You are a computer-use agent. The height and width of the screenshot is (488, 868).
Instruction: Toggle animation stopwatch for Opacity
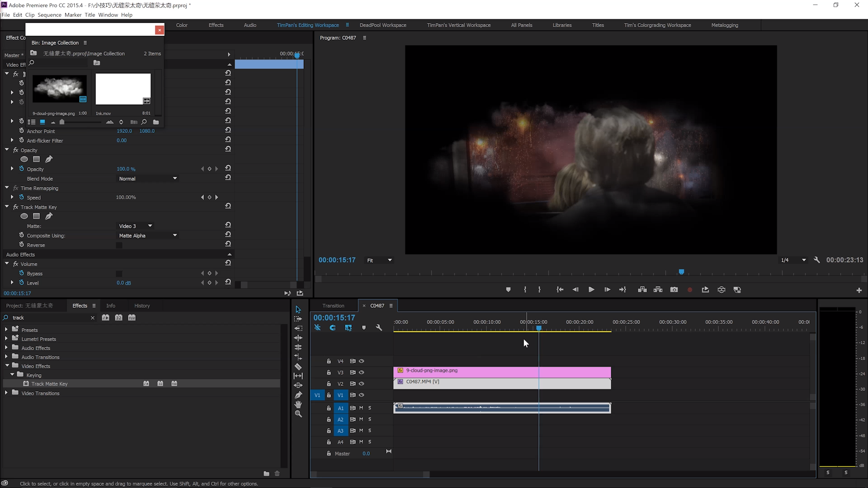coord(21,169)
